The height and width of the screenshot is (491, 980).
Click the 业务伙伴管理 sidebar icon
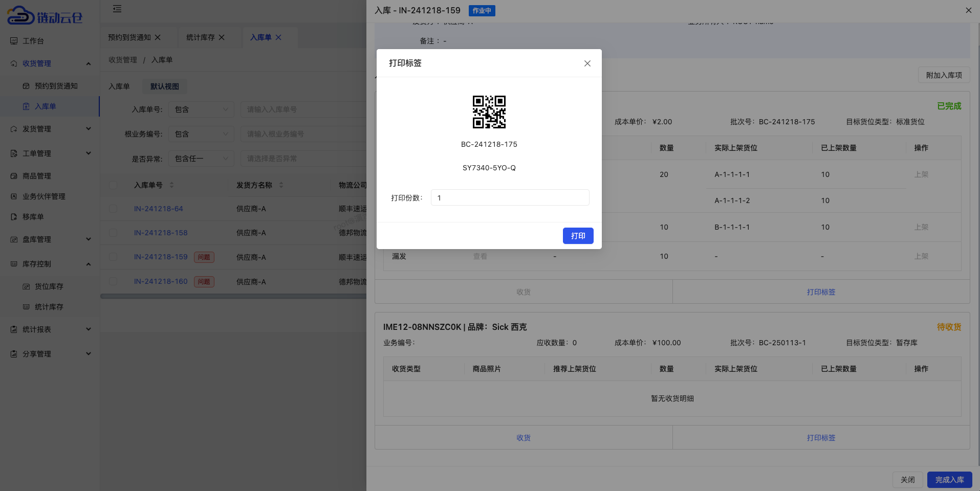13,196
